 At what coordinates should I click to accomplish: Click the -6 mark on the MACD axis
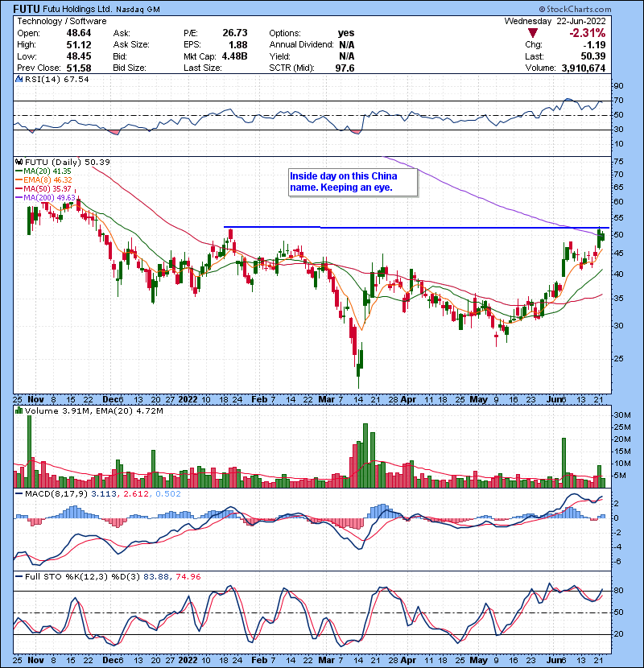click(617, 562)
